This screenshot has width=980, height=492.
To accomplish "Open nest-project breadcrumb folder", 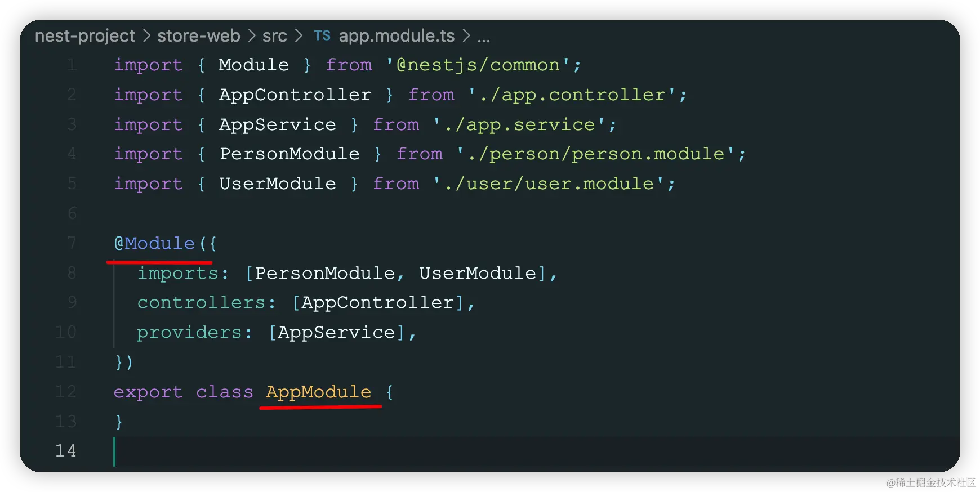I will 85,36.
